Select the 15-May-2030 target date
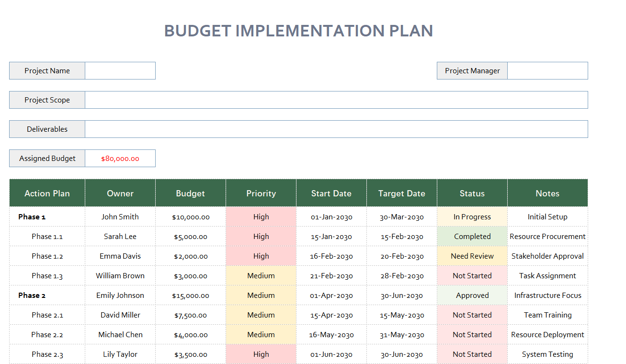Viewport: 626px width, 364px height. coord(402,315)
